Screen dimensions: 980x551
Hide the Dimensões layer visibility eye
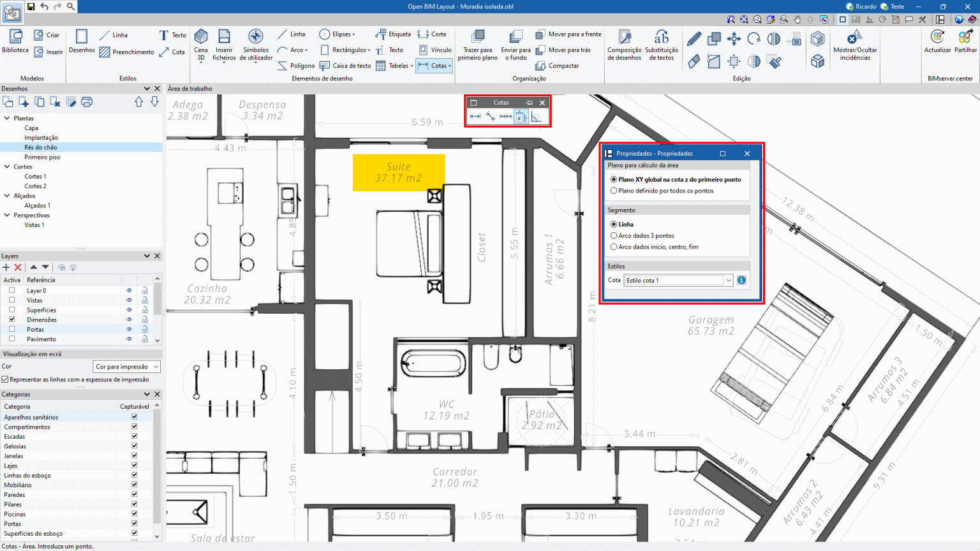[129, 320]
